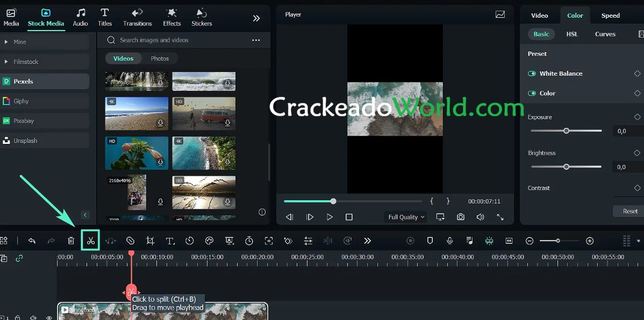The width and height of the screenshot is (644, 320).
Task: Select the Split tool in the timeline toolbar
Action: click(90, 240)
